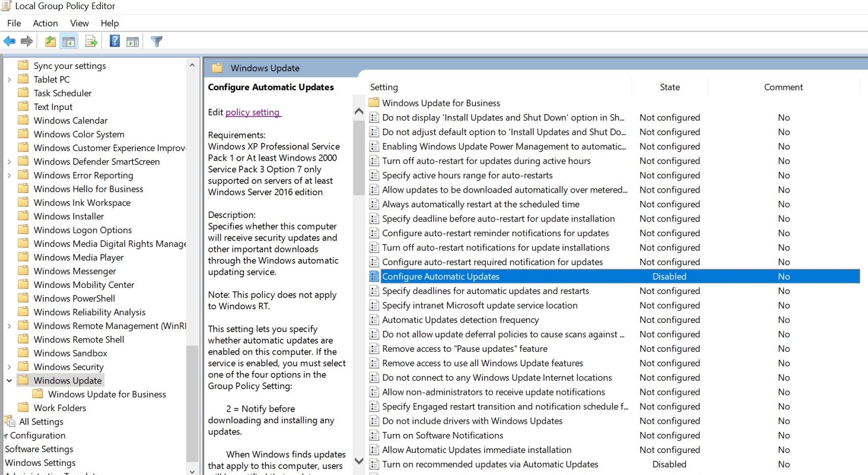This screenshot has width=868, height=475.
Task: Select Windows Logon Options in tree
Action: tap(83, 230)
